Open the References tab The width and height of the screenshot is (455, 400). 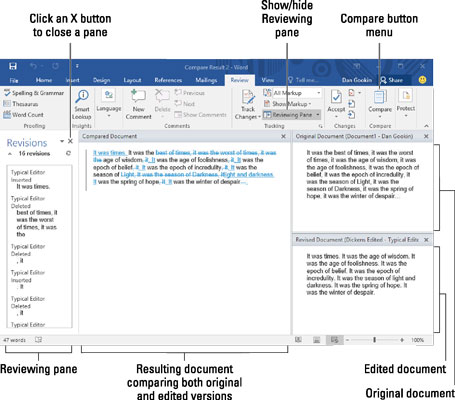(168, 80)
